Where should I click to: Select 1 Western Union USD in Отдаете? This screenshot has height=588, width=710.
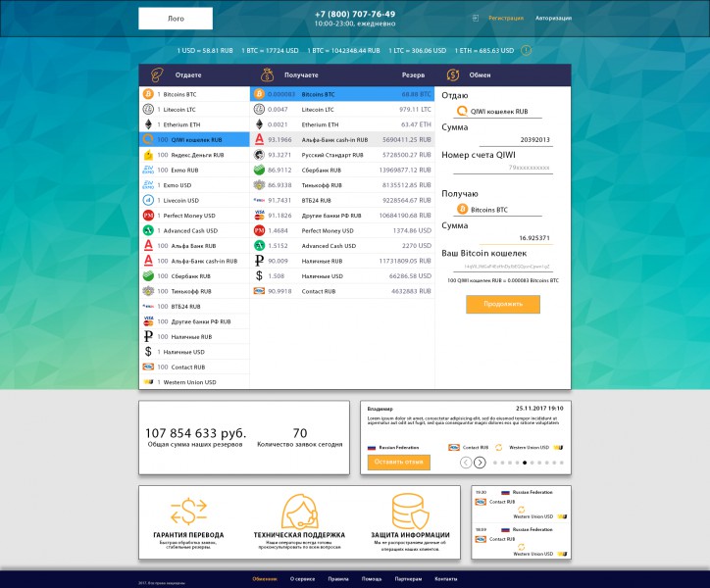194,382
